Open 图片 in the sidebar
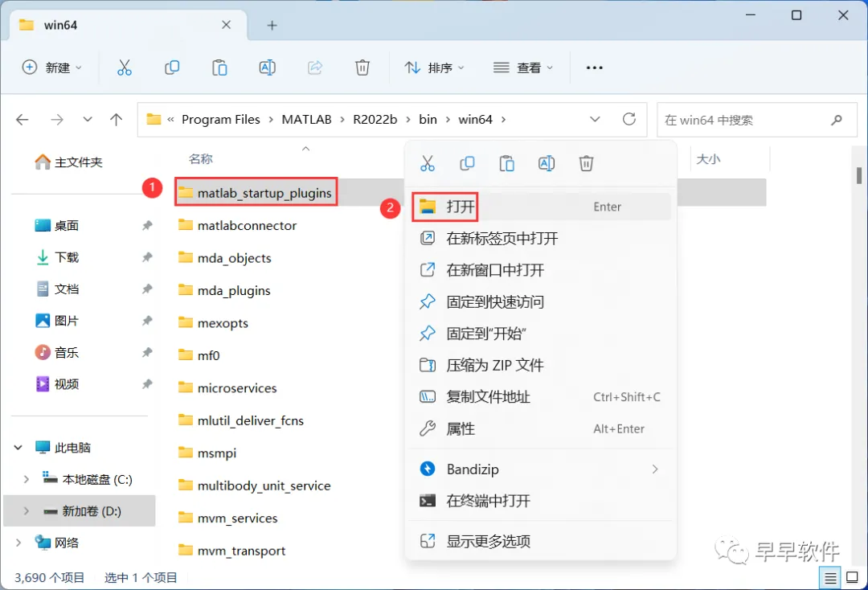The width and height of the screenshot is (868, 590). (x=57, y=321)
